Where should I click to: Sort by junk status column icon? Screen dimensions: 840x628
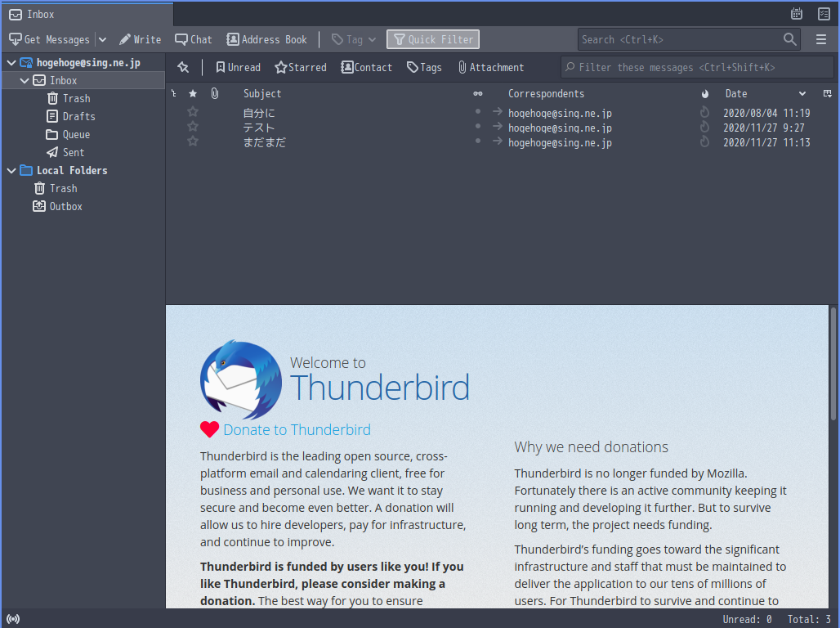(705, 94)
